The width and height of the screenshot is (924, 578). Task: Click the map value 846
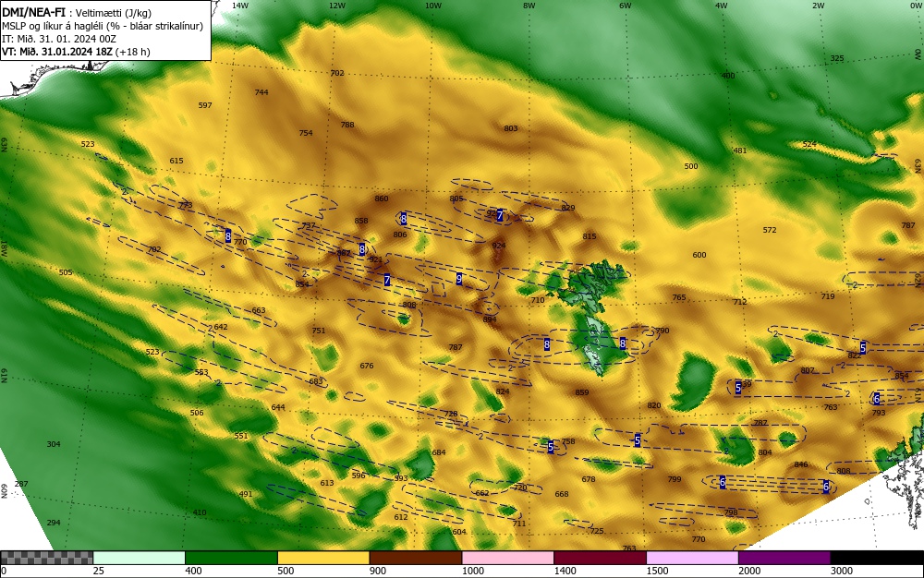(x=801, y=464)
